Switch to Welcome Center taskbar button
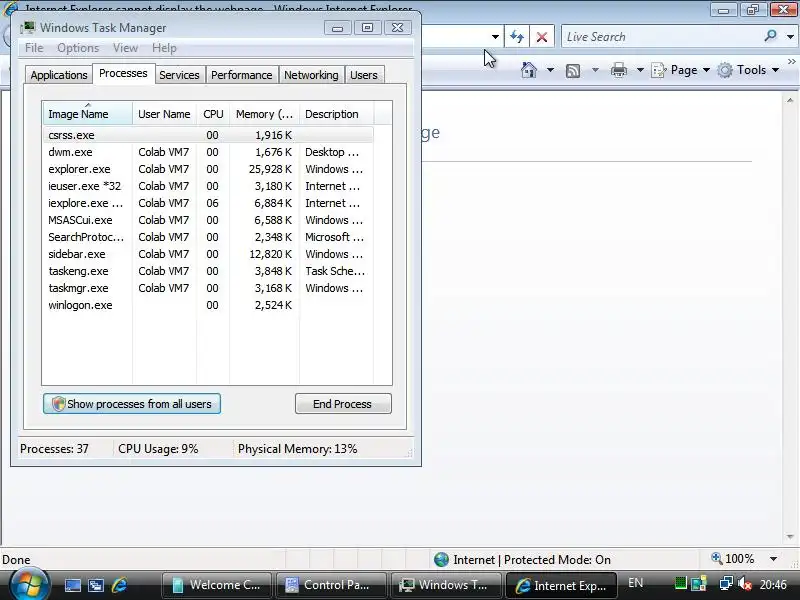This screenshot has width=800, height=600. coord(217,585)
